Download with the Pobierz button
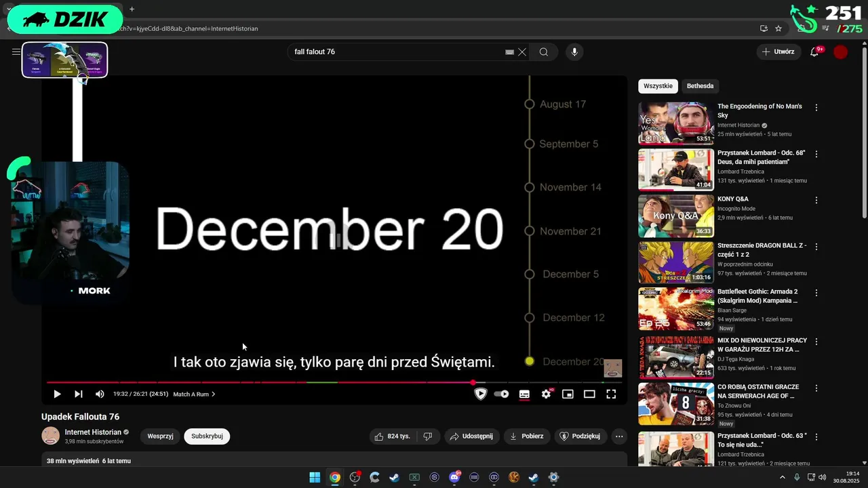Screen dimensions: 868x488 527,436
